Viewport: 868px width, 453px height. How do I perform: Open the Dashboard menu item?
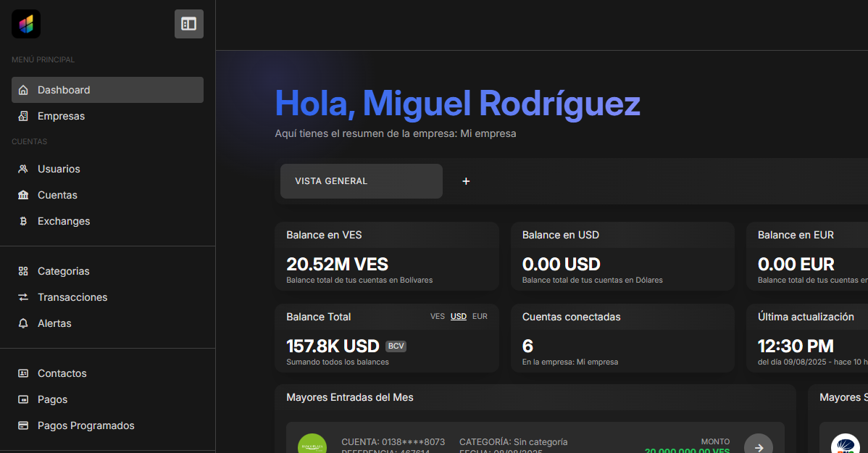click(x=107, y=90)
